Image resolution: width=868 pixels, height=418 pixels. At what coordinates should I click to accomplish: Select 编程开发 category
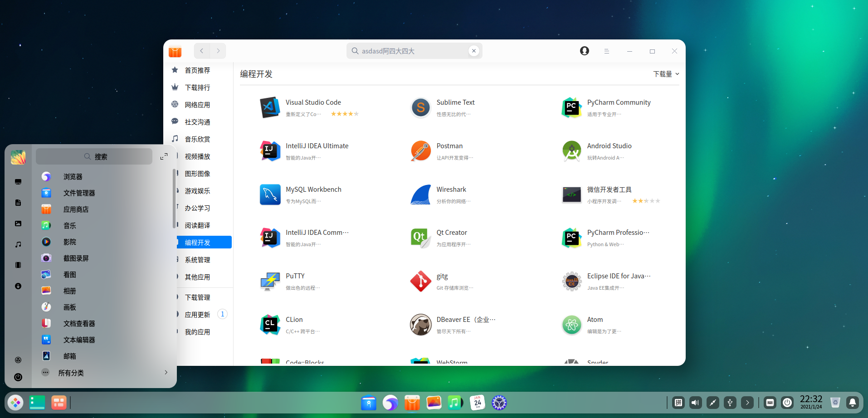[204, 243]
